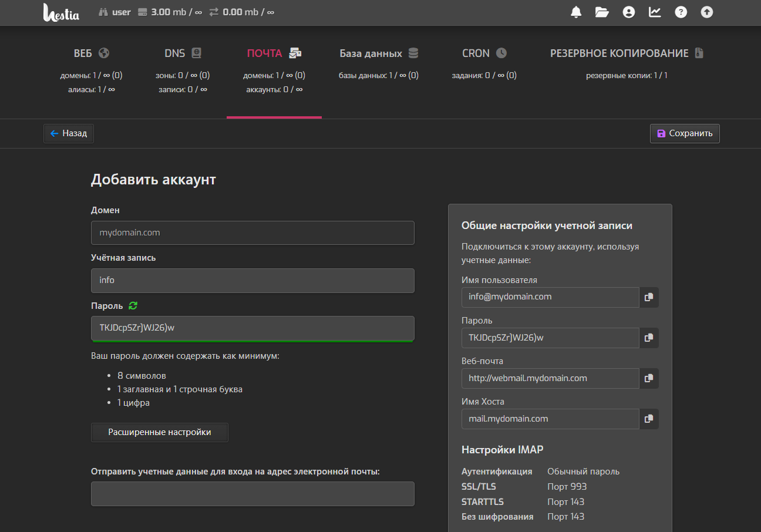
Task: Open the База данных tab
Action: coord(379,53)
